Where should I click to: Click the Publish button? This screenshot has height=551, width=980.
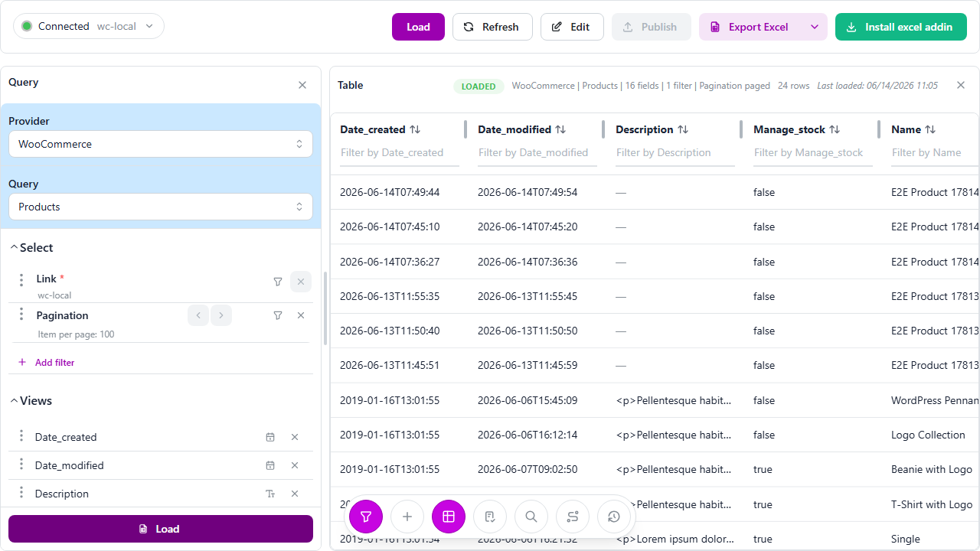click(x=651, y=27)
